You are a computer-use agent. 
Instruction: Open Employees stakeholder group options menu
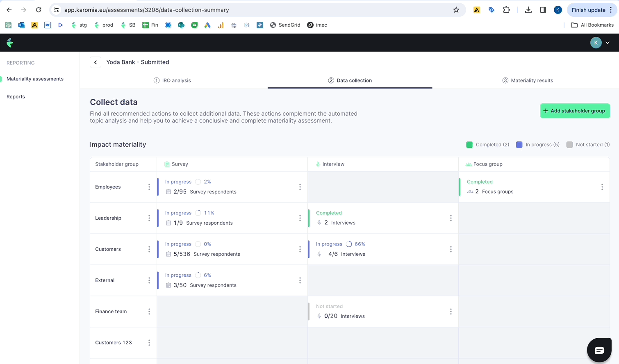point(149,187)
